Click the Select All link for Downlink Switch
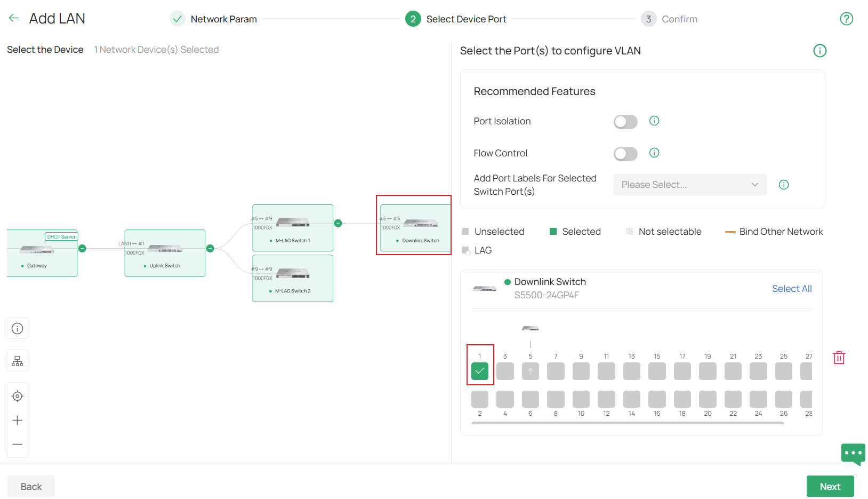This screenshot has width=868, height=499. coord(792,288)
